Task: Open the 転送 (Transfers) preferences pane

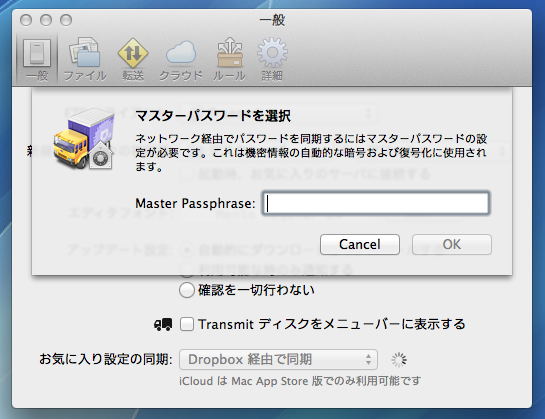Action: pyautogui.click(x=133, y=59)
